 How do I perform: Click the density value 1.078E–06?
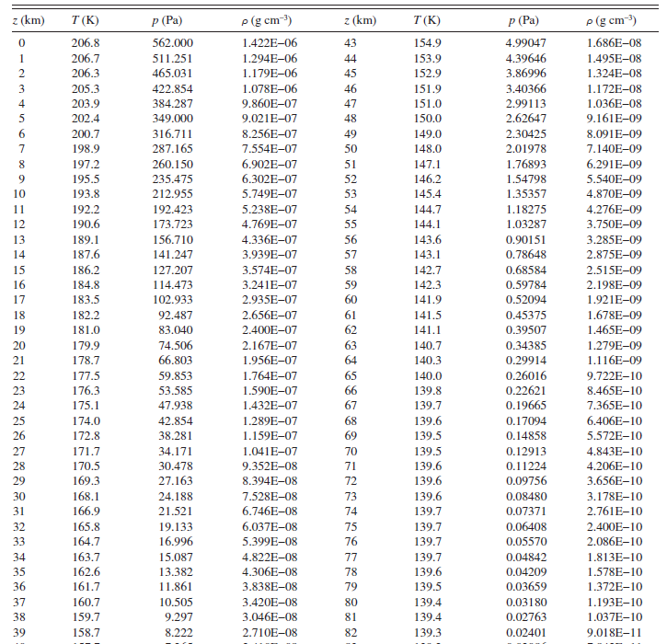(x=270, y=88)
